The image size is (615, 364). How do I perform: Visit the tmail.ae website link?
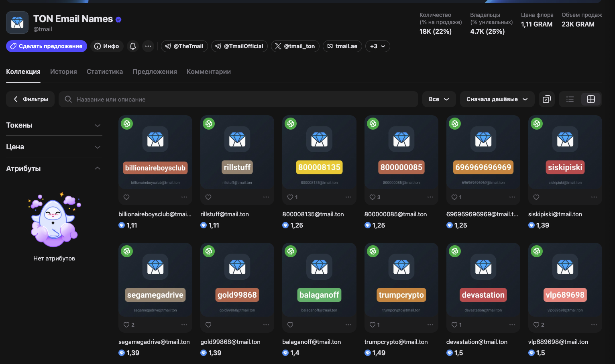click(342, 46)
